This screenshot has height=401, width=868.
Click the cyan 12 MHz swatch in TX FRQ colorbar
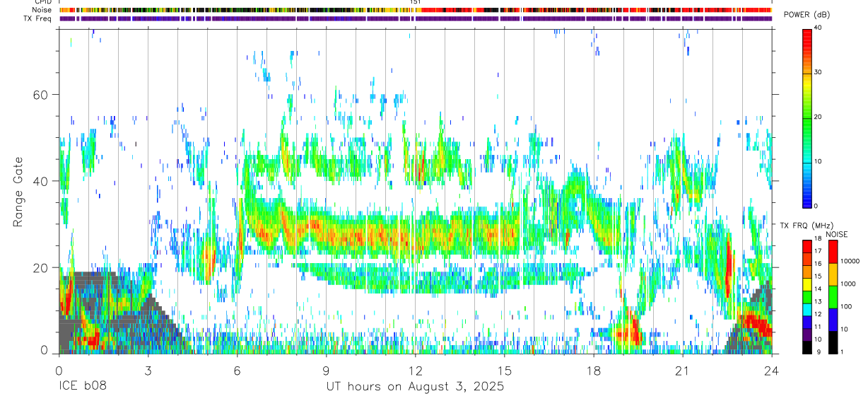(806, 309)
